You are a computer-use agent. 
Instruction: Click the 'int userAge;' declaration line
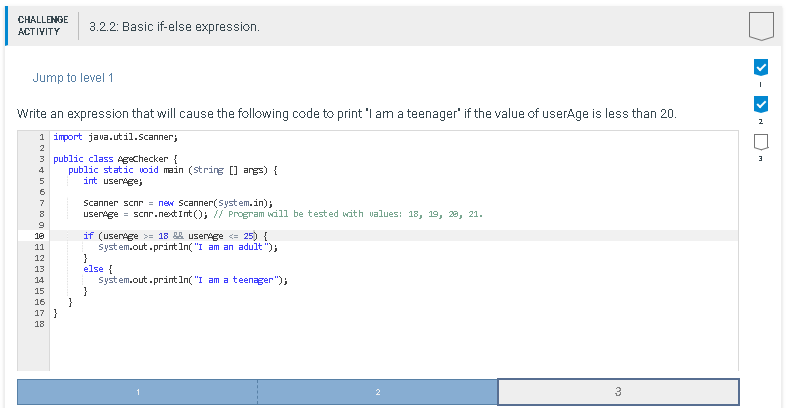point(113,181)
